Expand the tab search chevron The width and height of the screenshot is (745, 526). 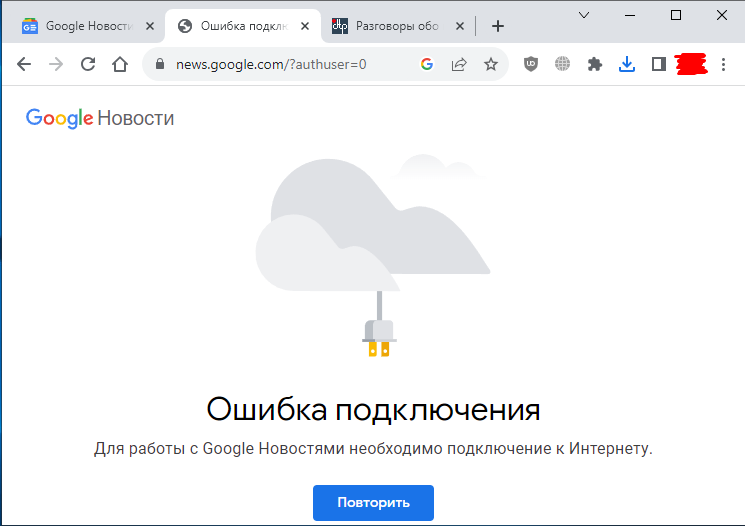tap(584, 15)
